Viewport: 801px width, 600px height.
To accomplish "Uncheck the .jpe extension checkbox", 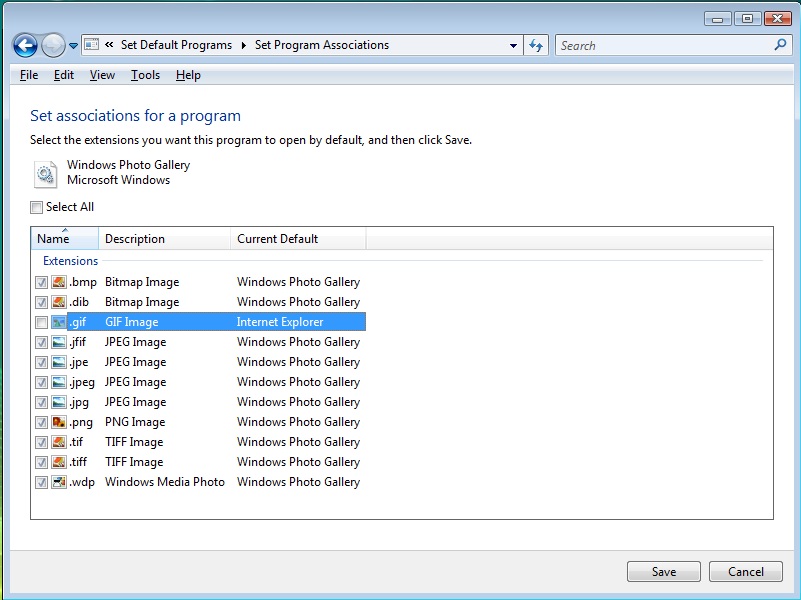I will [x=41, y=363].
